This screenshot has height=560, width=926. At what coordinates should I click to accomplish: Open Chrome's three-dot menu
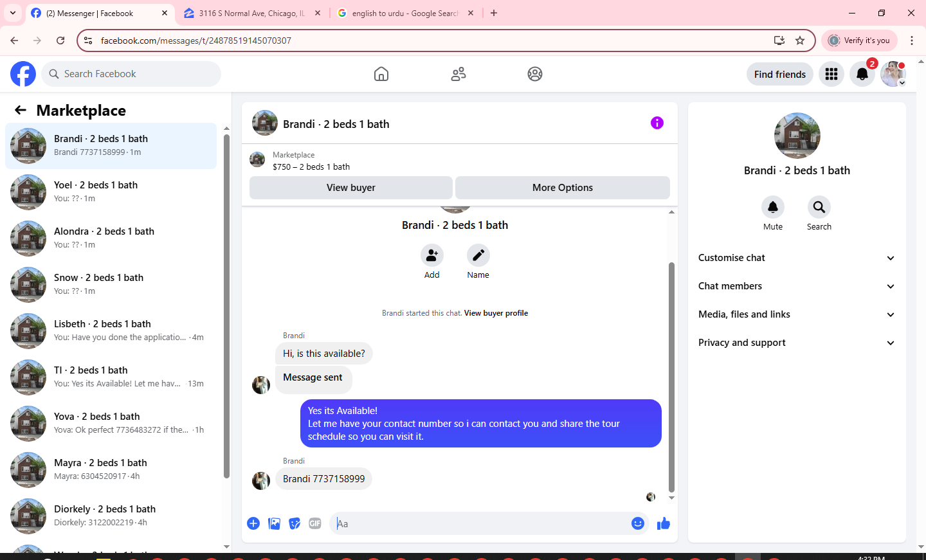(x=912, y=41)
